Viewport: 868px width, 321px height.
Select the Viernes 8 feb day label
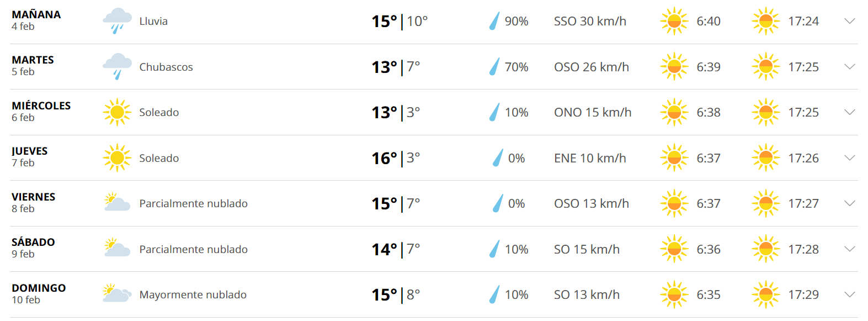[34, 202]
